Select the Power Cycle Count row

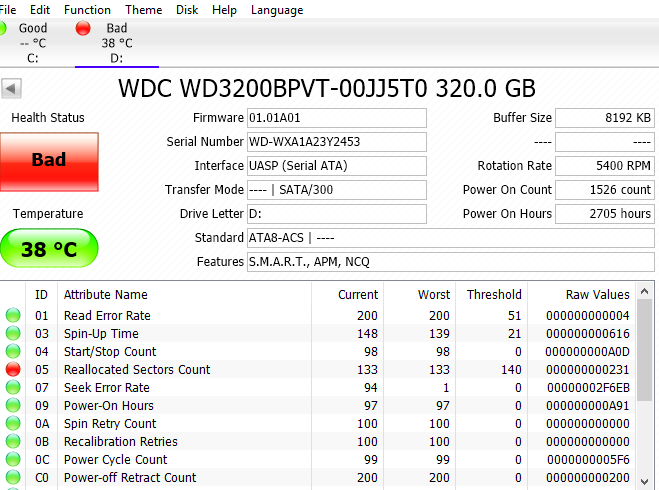[318, 460]
